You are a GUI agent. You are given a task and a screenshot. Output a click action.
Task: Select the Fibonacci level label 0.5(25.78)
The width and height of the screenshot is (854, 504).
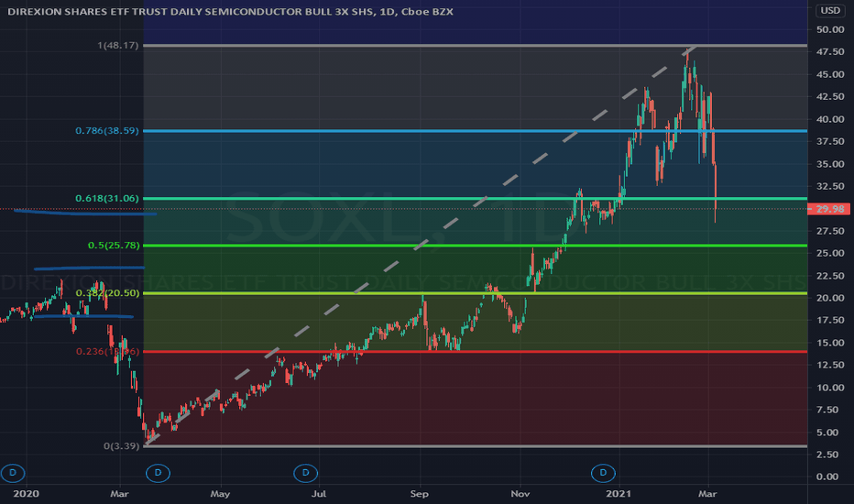point(114,246)
